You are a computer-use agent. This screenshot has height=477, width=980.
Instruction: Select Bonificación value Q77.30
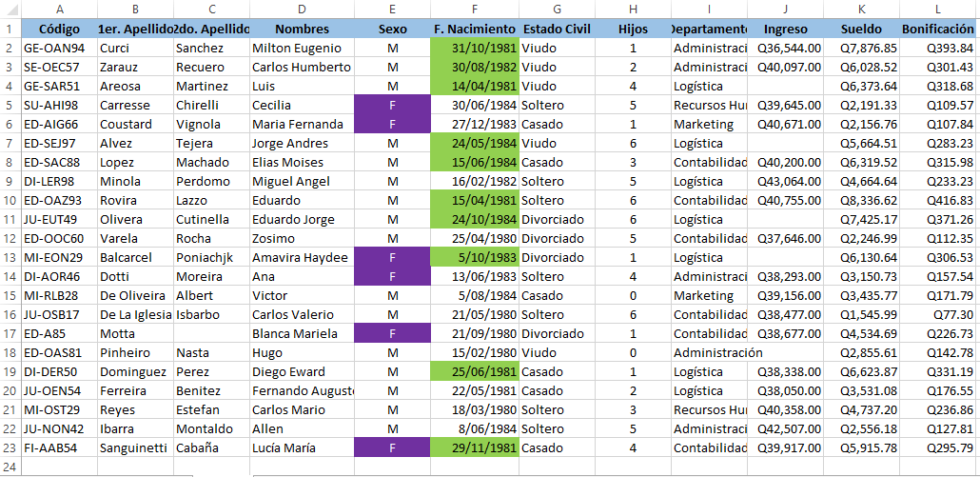pyautogui.click(x=939, y=314)
